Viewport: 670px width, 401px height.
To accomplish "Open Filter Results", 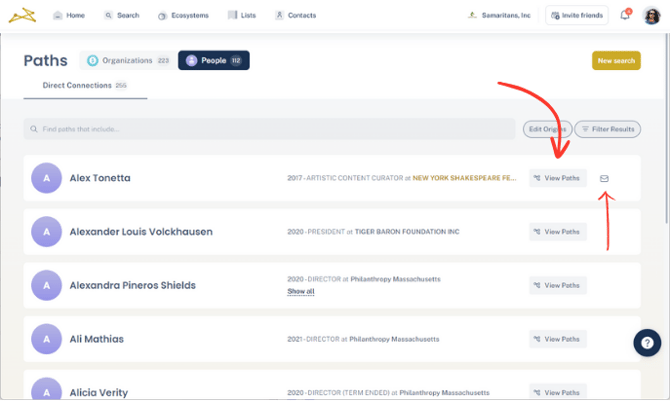I will pyautogui.click(x=607, y=129).
